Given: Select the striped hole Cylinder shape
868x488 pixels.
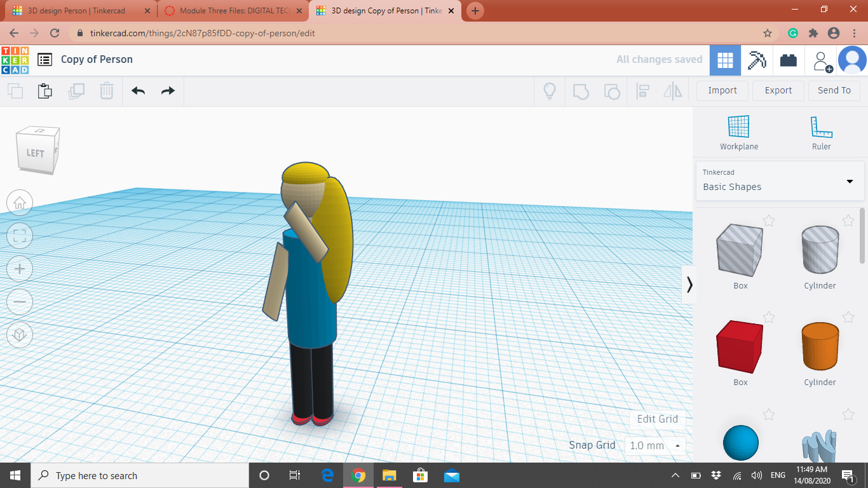Looking at the screenshot, I should [820, 248].
